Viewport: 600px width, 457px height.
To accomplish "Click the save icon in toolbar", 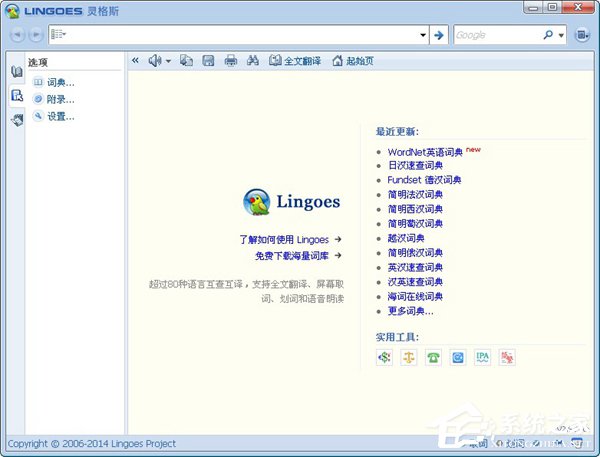I will click(208, 61).
